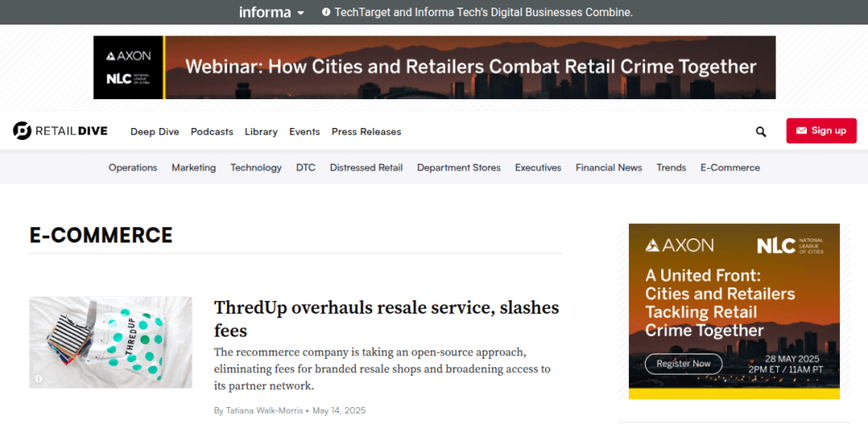Click the E-COMMERCE page heading
This screenshot has width=868, height=424.
pos(101,235)
